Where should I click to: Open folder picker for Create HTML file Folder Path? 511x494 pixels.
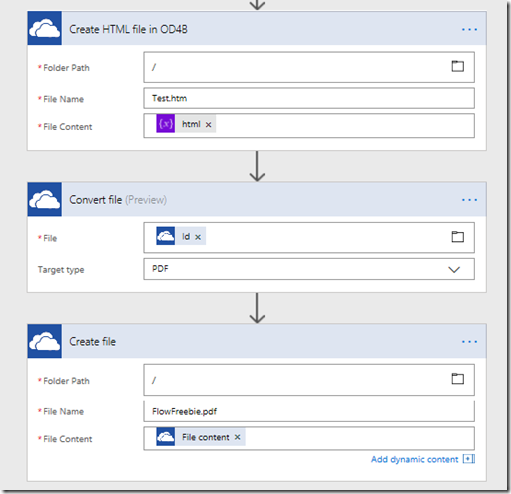[x=457, y=66]
